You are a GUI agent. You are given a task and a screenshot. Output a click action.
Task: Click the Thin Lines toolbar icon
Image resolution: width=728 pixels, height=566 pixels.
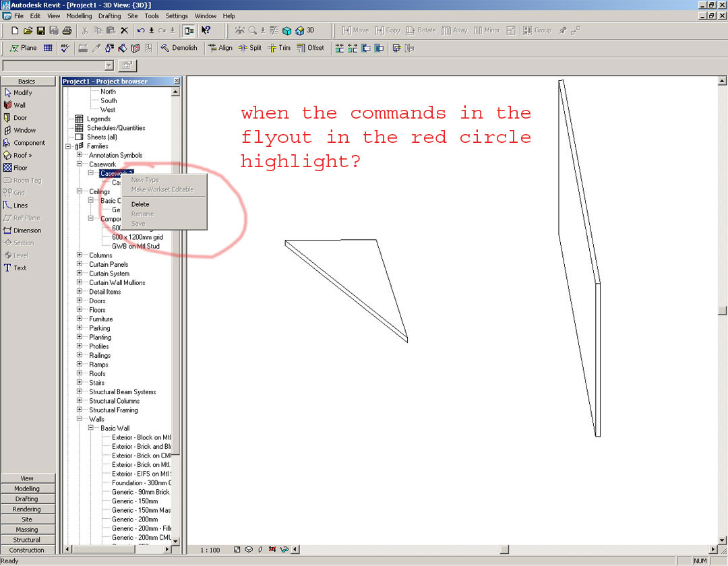[x=274, y=30]
